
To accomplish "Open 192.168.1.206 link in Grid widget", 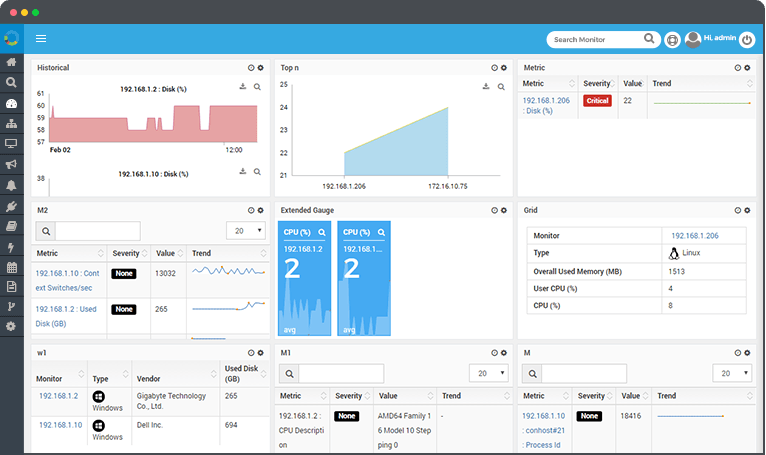I will [x=694, y=235].
